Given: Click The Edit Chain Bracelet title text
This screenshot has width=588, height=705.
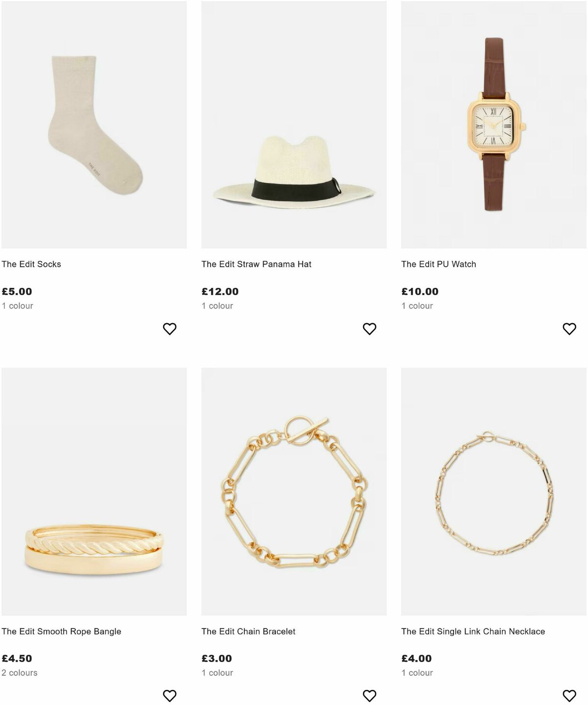Looking at the screenshot, I should (x=248, y=631).
